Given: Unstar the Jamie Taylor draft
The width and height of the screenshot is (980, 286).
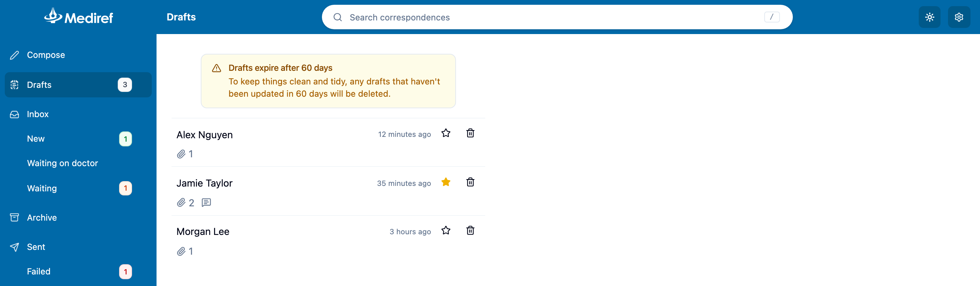Looking at the screenshot, I should (x=446, y=182).
